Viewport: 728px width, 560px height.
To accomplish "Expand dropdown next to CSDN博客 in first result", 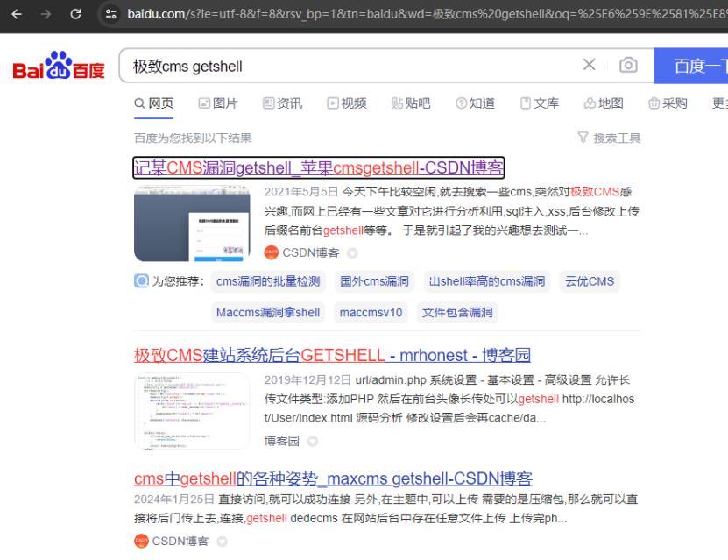I will tap(352, 253).
